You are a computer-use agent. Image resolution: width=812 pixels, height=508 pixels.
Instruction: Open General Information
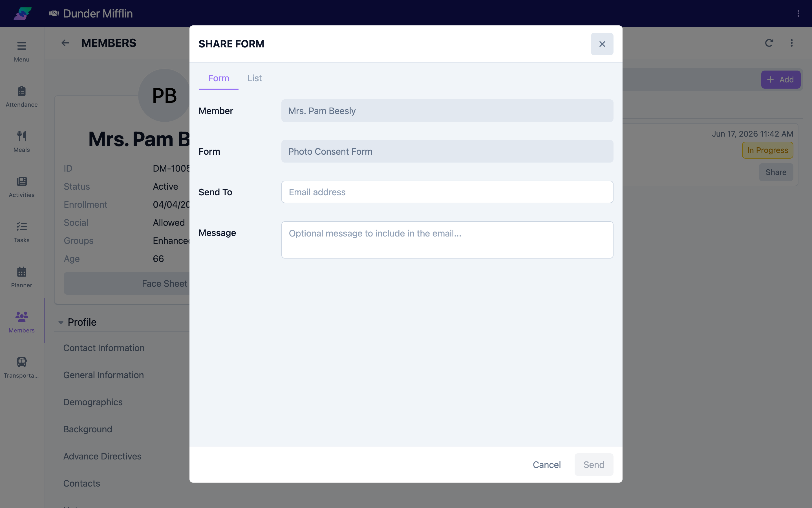tap(103, 375)
